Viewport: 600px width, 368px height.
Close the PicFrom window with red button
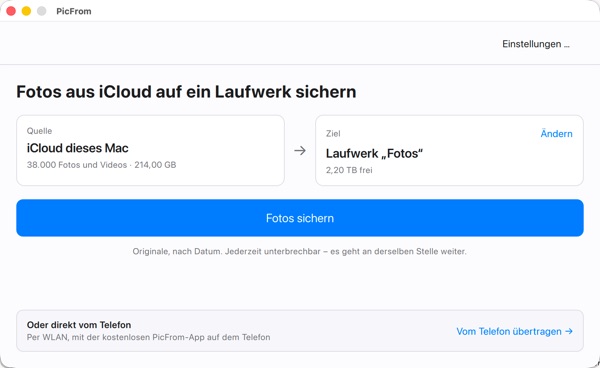pyautogui.click(x=11, y=11)
